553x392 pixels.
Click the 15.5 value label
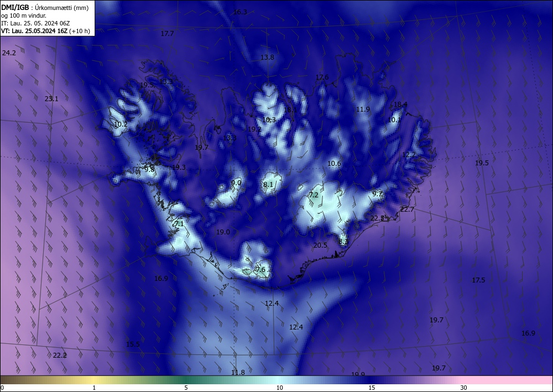coord(133,344)
